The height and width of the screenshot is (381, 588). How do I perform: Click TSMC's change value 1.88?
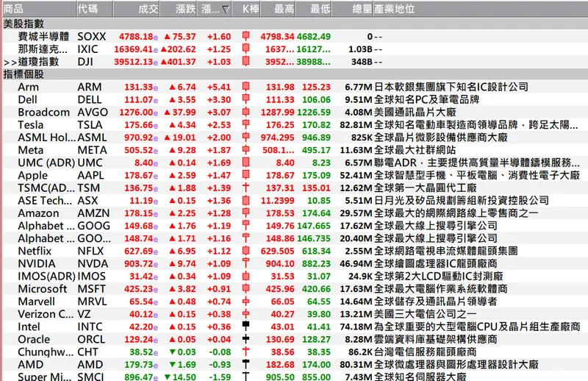187,188
